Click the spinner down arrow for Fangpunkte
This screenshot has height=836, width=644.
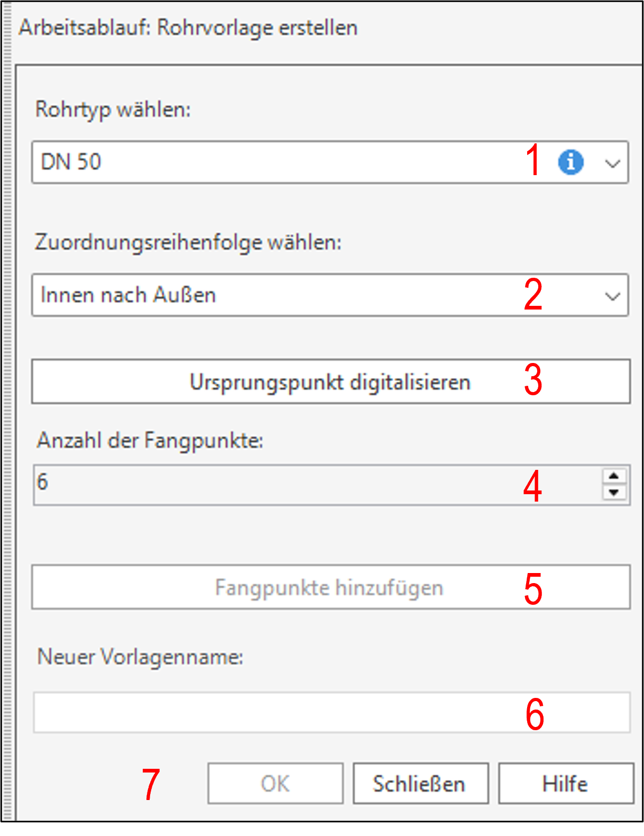[x=613, y=494]
